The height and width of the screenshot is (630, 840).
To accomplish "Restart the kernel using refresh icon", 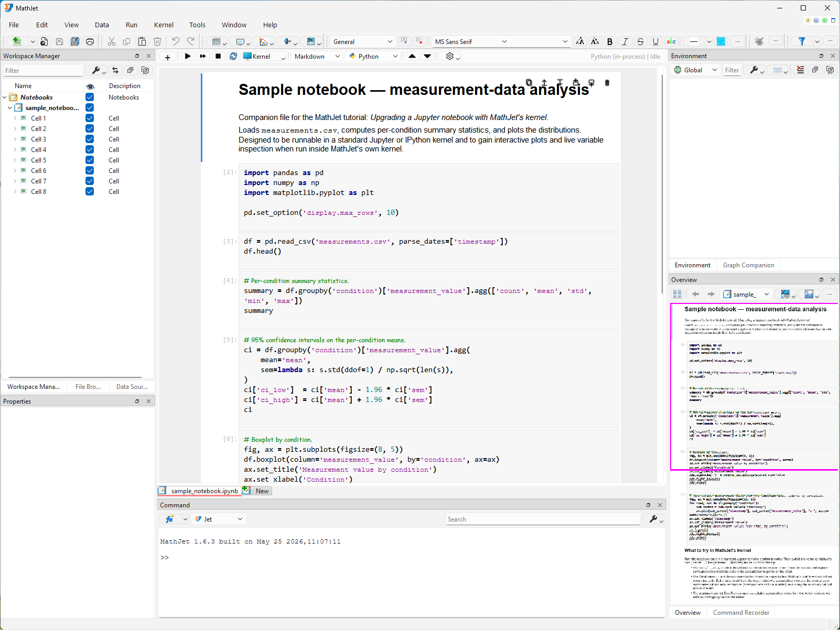I will 233,56.
